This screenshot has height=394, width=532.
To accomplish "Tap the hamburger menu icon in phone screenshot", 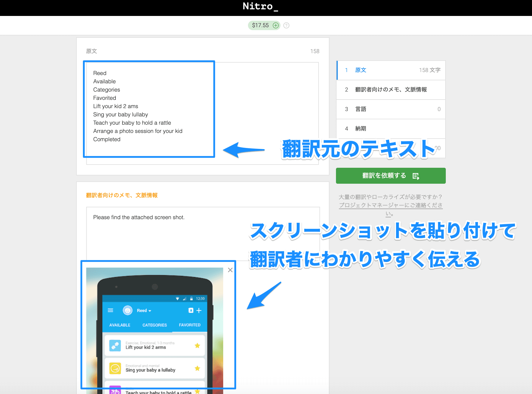I will pyautogui.click(x=110, y=310).
